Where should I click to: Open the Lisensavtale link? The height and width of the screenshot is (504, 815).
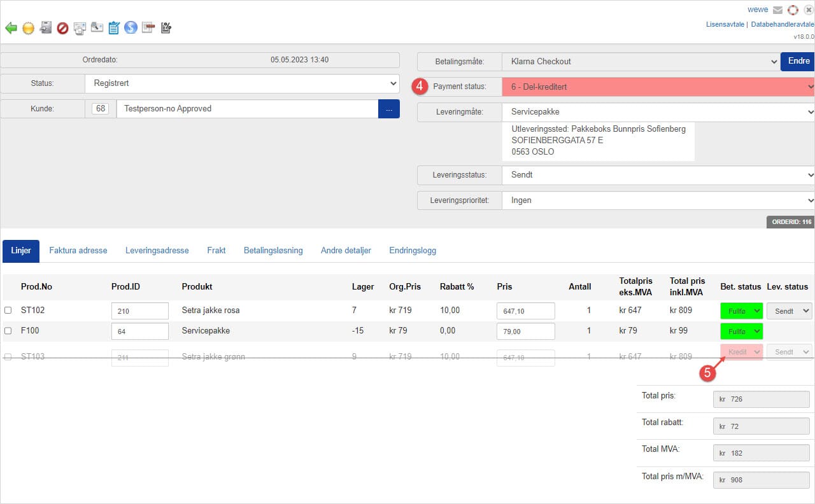tap(725, 24)
